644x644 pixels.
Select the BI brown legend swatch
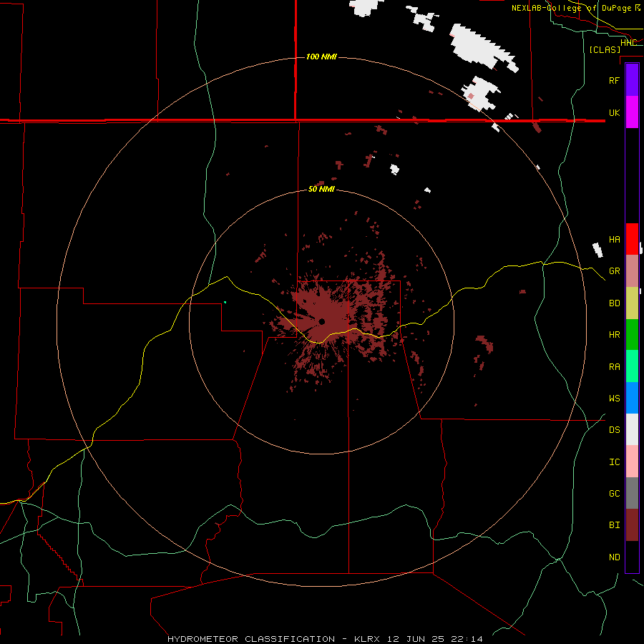click(632, 525)
